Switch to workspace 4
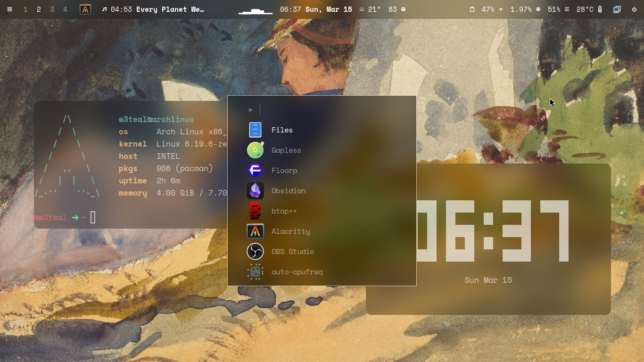Viewport: 644px width, 362px height. coord(65,9)
